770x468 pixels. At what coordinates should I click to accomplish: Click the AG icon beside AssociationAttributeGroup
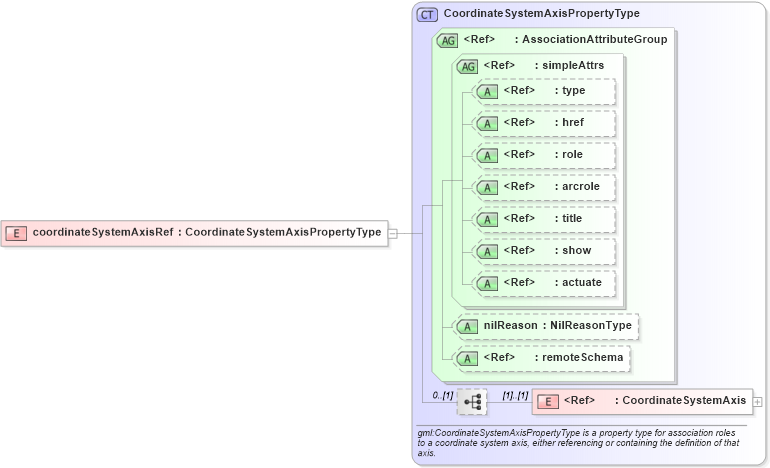[x=447, y=40]
